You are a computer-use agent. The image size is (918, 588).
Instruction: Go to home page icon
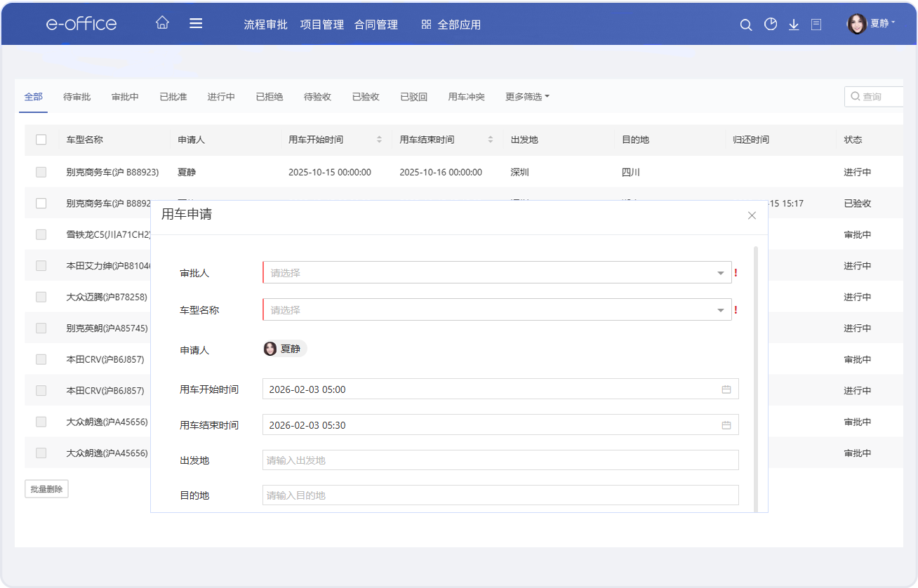coord(162,23)
